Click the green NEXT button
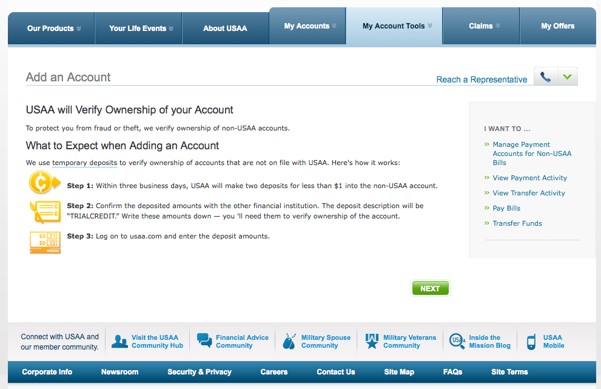 pyautogui.click(x=430, y=289)
